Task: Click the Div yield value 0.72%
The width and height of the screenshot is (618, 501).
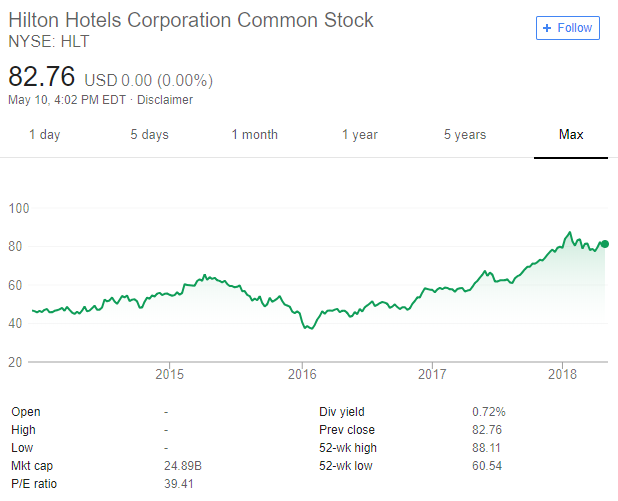Action: pos(488,411)
